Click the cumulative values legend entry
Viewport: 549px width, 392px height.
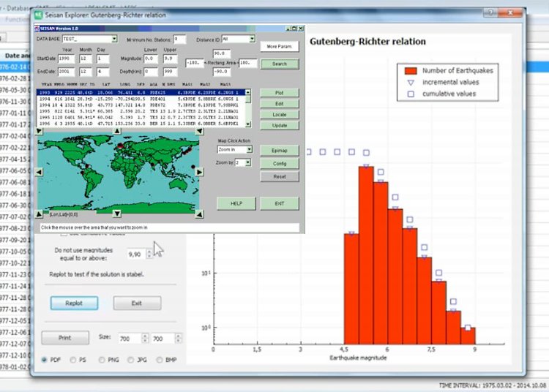(x=449, y=94)
